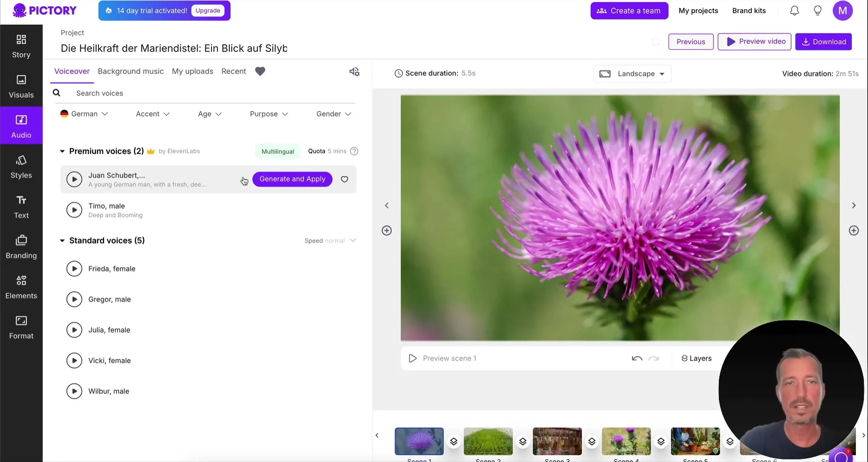Open the notifications bell

pyautogui.click(x=794, y=10)
